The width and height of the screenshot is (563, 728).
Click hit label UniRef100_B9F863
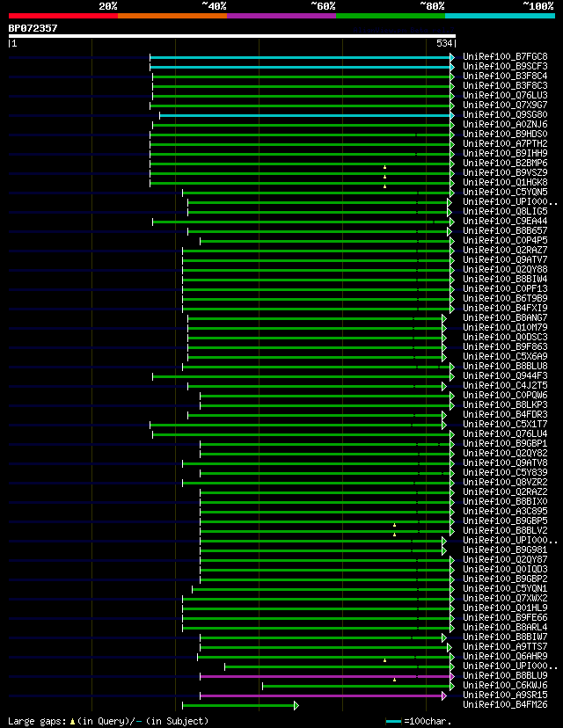(x=505, y=346)
